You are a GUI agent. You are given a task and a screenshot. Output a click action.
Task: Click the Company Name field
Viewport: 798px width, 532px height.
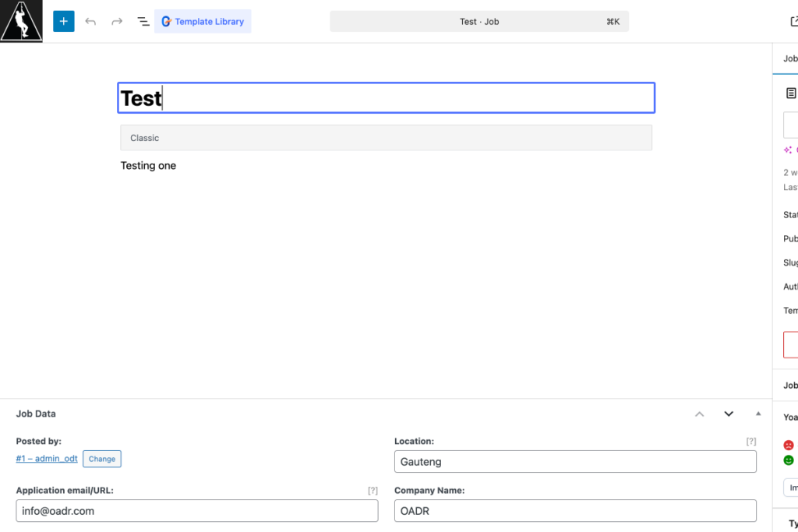(575, 511)
